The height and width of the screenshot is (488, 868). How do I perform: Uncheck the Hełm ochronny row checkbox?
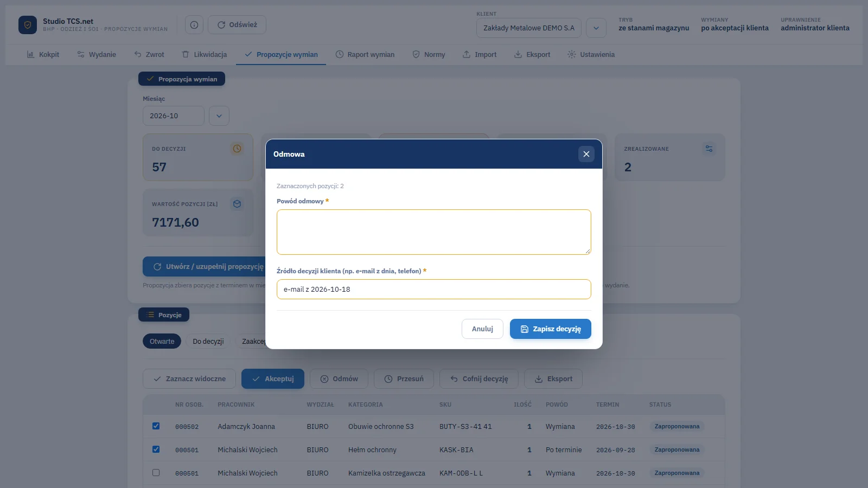tap(156, 450)
